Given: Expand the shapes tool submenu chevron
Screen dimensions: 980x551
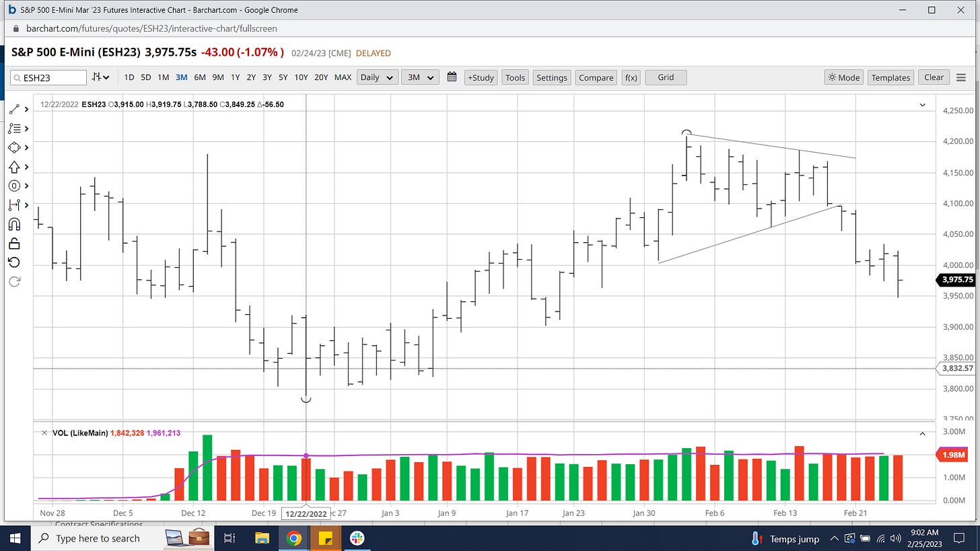Looking at the screenshot, I should pos(26,147).
